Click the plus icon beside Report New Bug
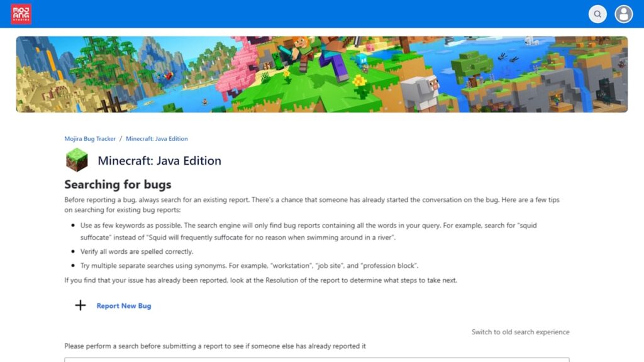This screenshot has height=362, width=644. click(x=80, y=305)
